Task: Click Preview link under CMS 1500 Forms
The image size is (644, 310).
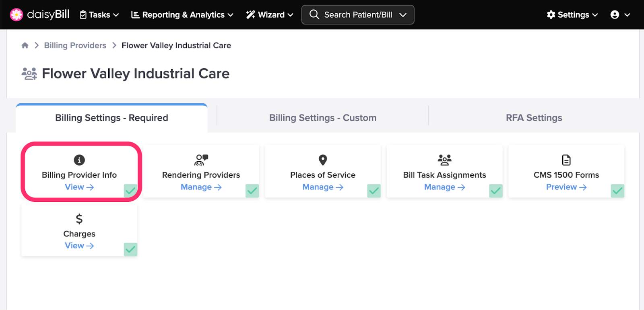Action: [566, 187]
